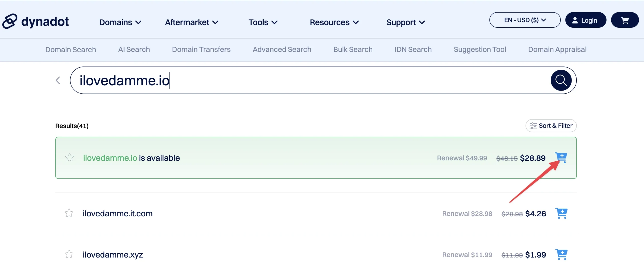Image resolution: width=644 pixels, height=274 pixels.
Task: Click Renewal $28.98 text
Action: coord(467,214)
